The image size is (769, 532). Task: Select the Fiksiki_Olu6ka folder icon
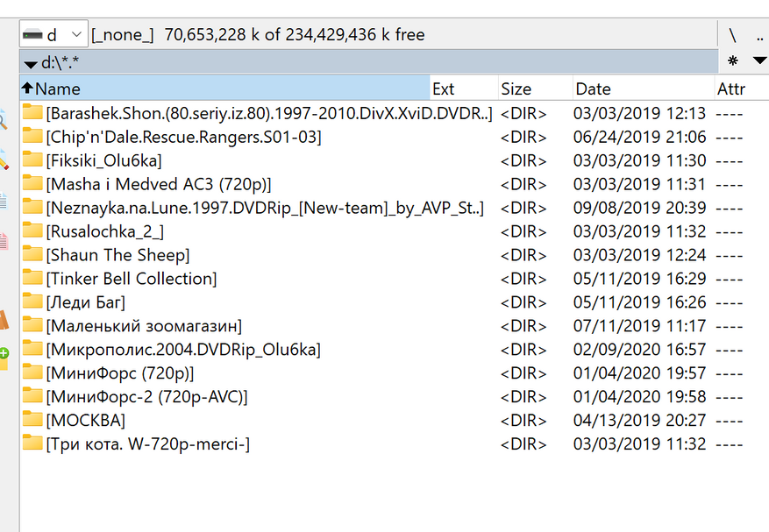[32, 160]
